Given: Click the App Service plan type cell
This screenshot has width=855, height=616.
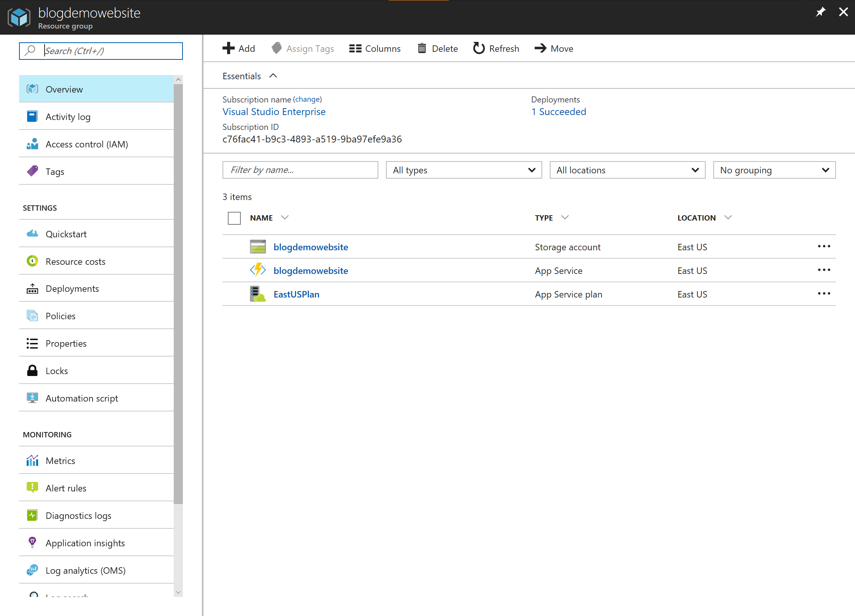Looking at the screenshot, I should pyautogui.click(x=568, y=294).
